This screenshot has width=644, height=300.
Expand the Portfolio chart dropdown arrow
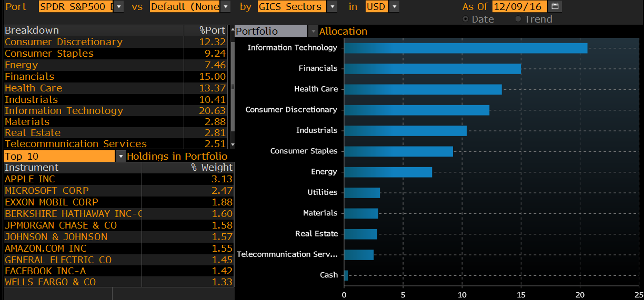pyautogui.click(x=313, y=31)
